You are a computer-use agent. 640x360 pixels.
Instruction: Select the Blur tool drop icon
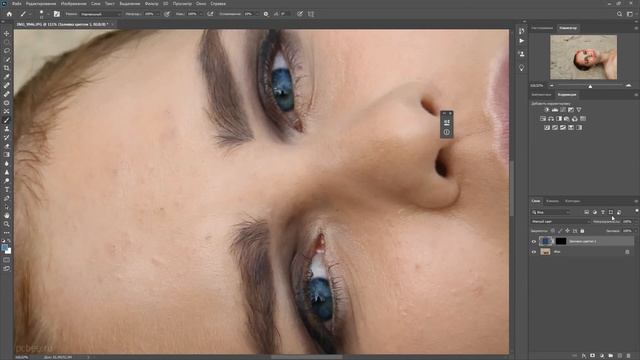7,163
